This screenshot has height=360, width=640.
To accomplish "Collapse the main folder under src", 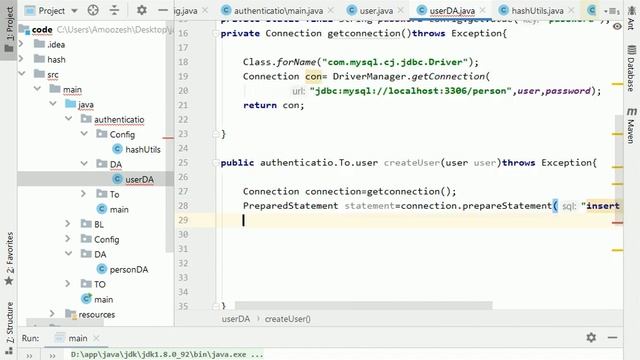I will (x=38, y=89).
